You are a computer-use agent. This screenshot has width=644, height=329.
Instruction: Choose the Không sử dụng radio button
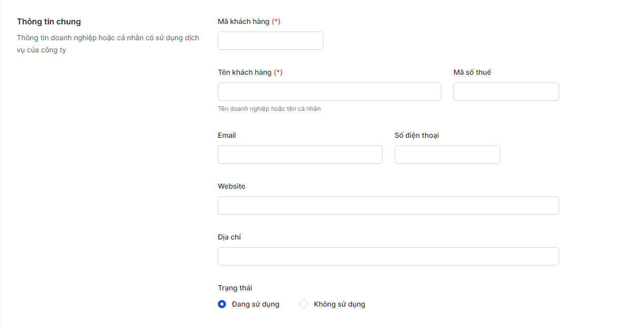click(304, 304)
